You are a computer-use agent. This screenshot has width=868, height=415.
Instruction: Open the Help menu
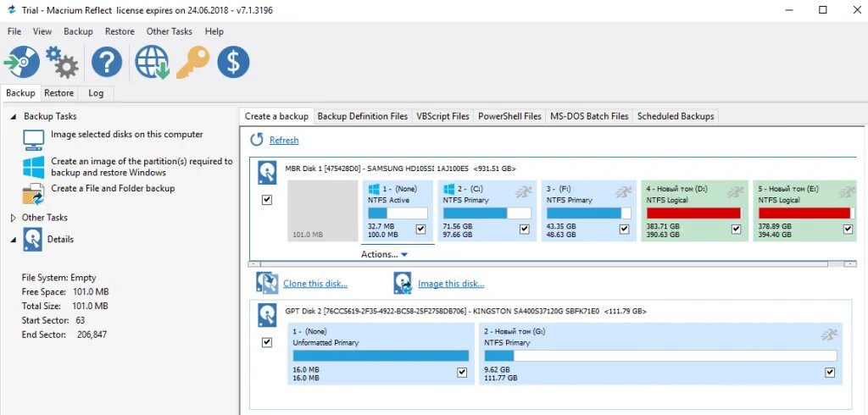(x=214, y=31)
